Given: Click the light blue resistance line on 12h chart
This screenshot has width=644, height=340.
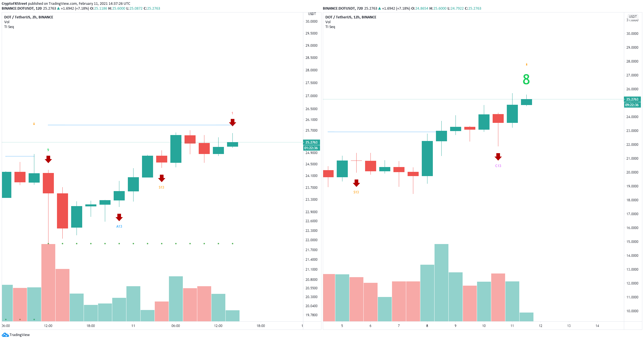Looking at the screenshot, I should click(x=382, y=132).
